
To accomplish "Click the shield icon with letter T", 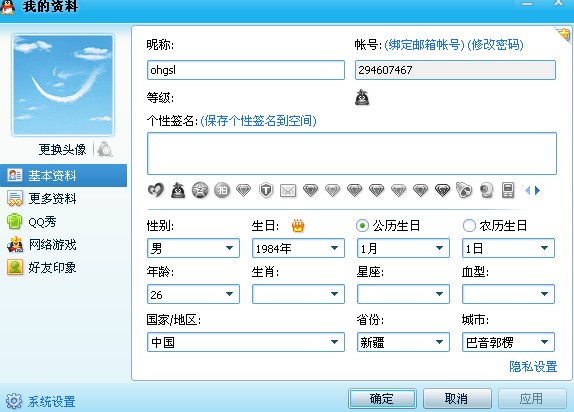I will coord(266,190).
